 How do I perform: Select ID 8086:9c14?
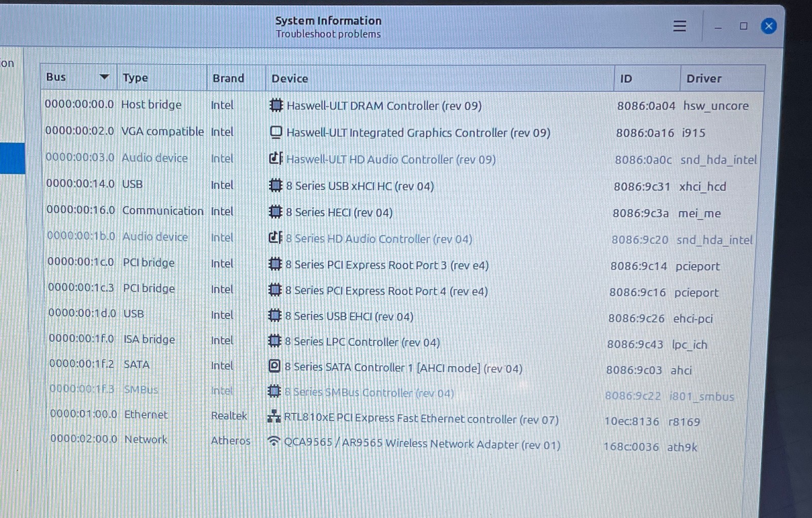[x=638, y=266]
